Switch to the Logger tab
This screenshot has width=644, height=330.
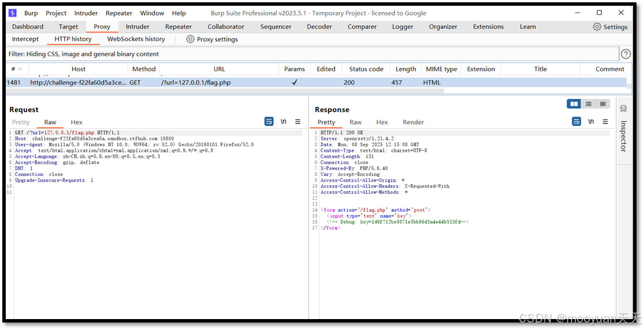tap(402, 26)
